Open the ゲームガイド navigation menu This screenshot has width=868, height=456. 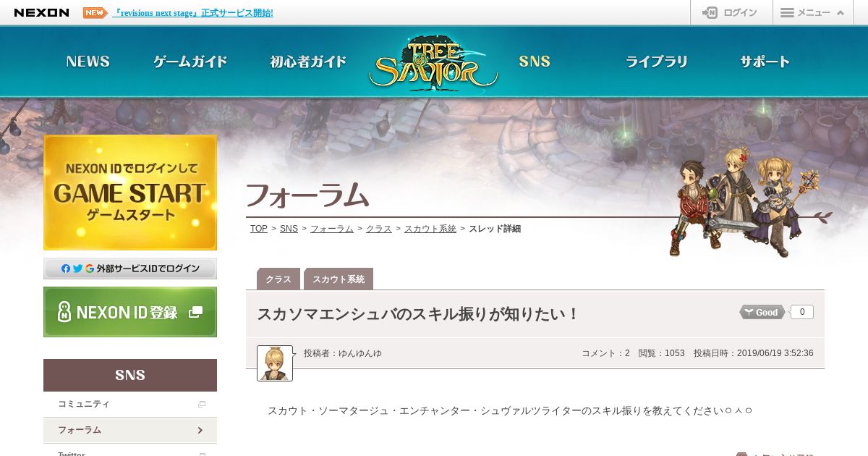point(191,62)
